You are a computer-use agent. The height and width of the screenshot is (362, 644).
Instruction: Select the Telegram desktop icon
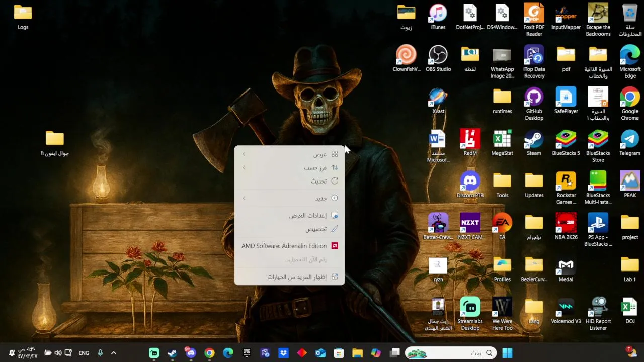tap(630, 143)
